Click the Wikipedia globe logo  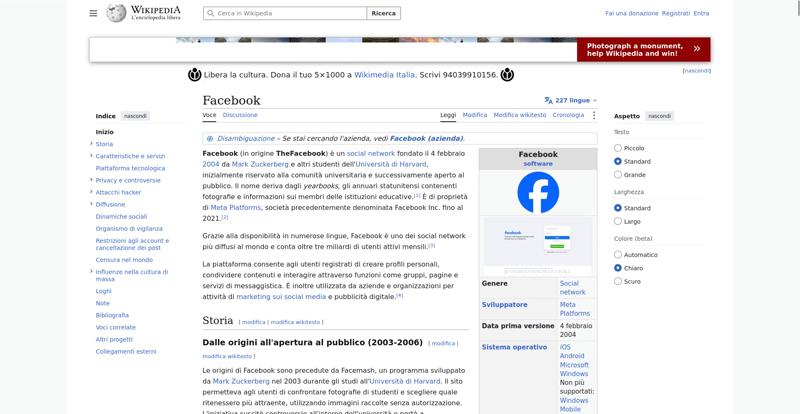pos(116,13)
